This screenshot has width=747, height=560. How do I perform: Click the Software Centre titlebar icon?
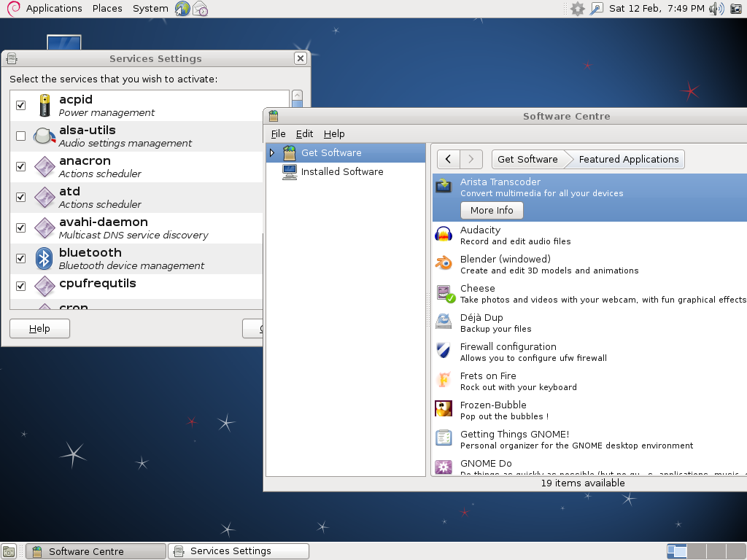click(274, 116)
